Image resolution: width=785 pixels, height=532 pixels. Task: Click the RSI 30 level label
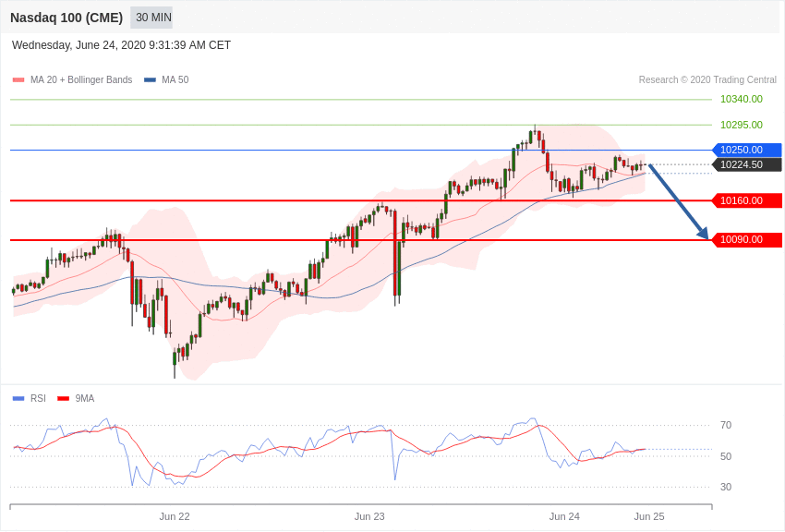click(726, 487)
